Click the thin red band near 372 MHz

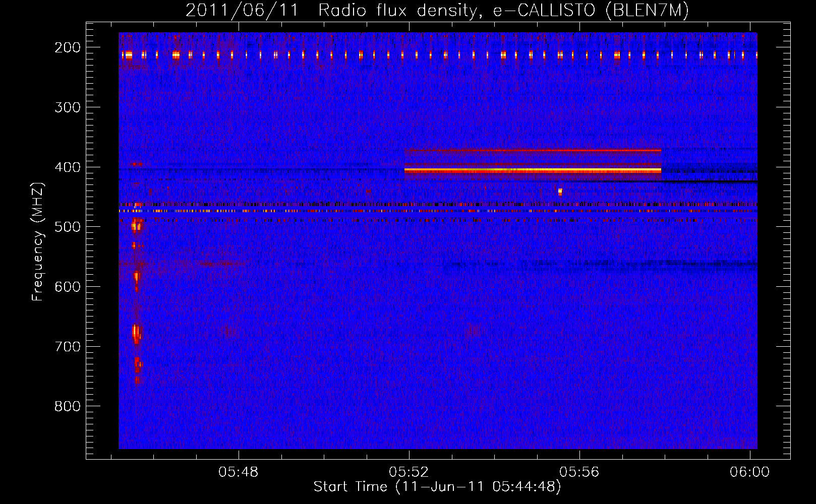coord(533,150)
